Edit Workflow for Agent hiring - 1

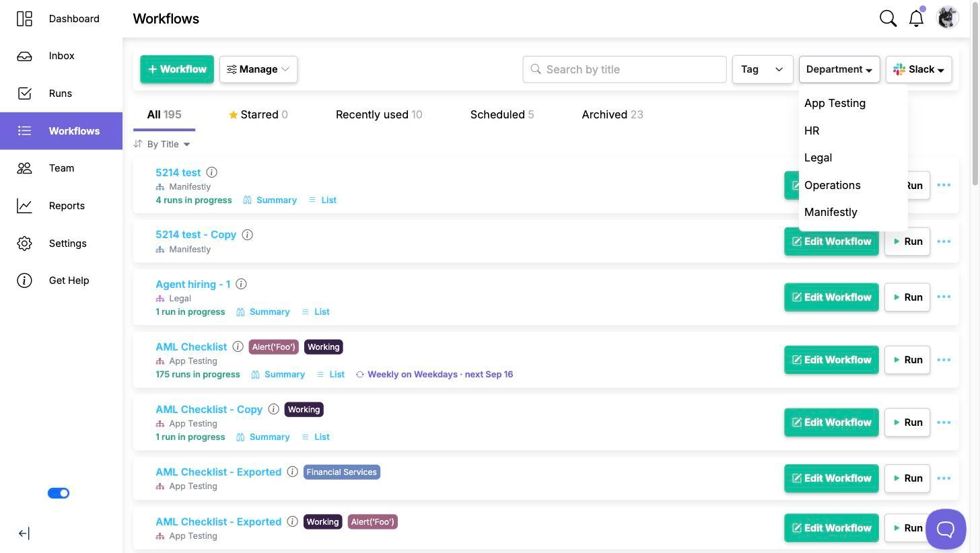click(x=831, y=297)
